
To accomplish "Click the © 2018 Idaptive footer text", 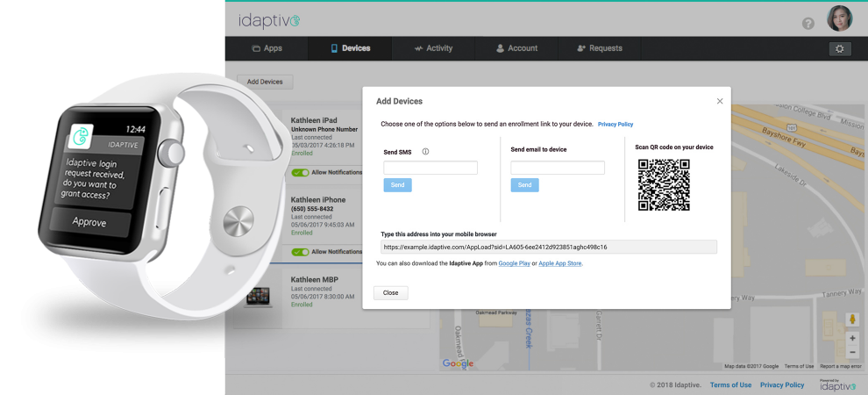I will point(675,385).
